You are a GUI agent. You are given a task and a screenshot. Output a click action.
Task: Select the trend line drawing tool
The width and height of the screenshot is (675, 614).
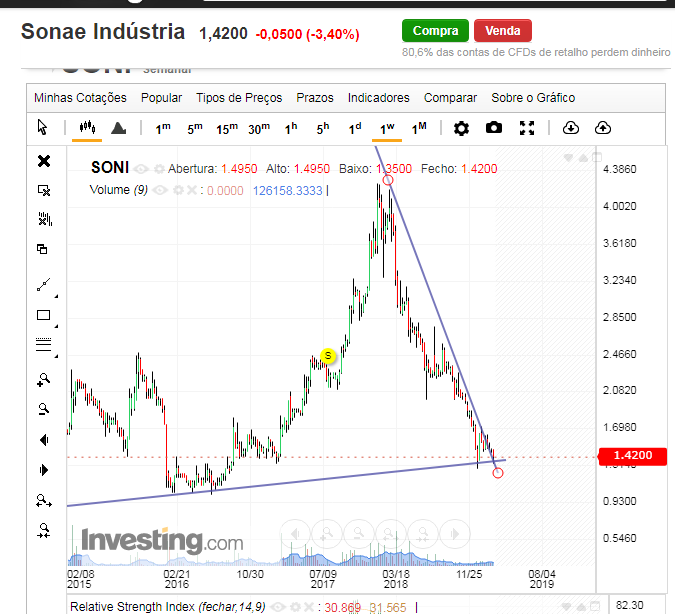[x=43, y=285]
